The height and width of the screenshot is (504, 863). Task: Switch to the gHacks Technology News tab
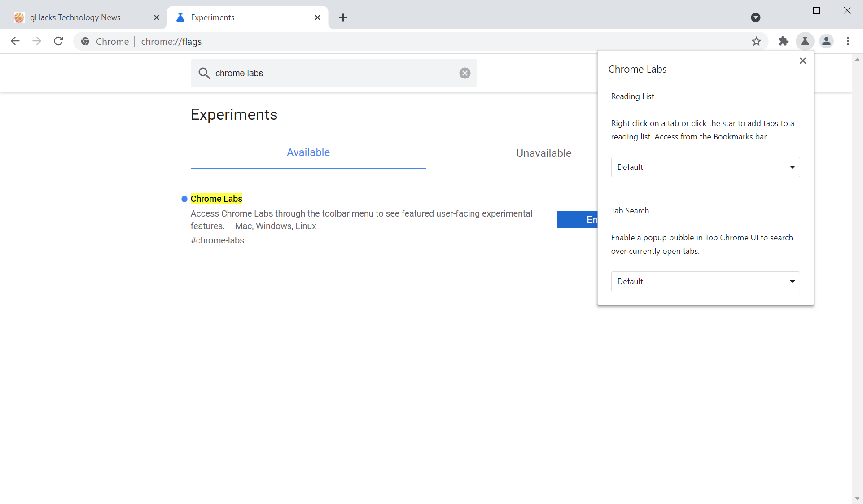pyautogui.click(x=75, y=17)
